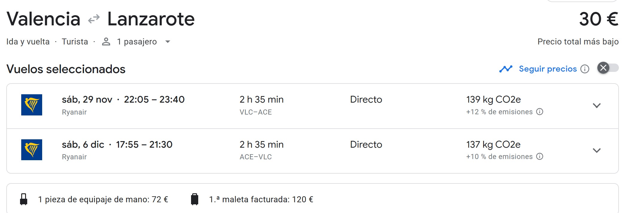
Task: Expand return flight details on 6 dic
Action: click(596, 150)
